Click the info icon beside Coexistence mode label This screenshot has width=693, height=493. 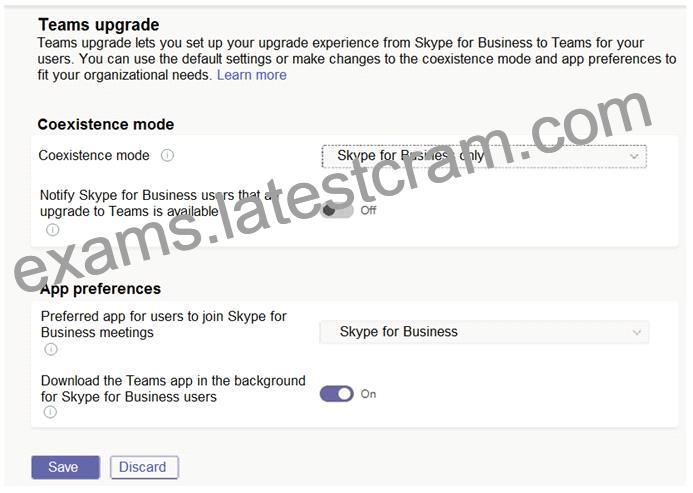[167, 155]
